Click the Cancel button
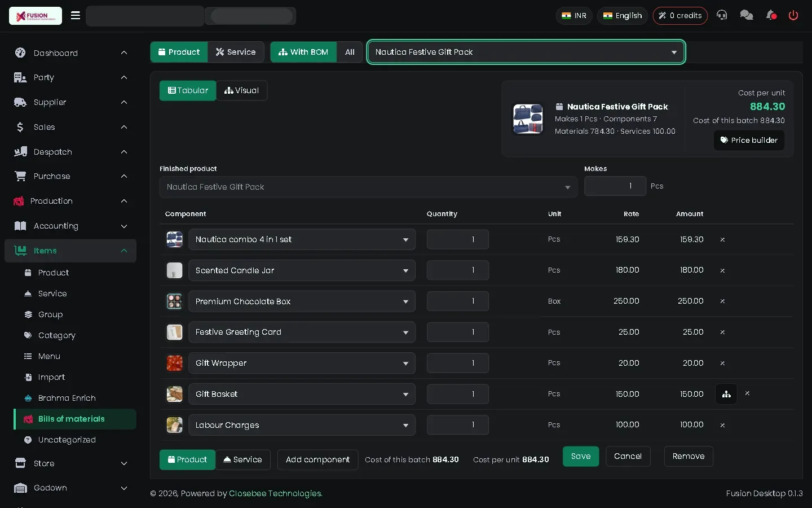This screenshot has width=812, height=508. pyautogui.click(x=628, y=456)
